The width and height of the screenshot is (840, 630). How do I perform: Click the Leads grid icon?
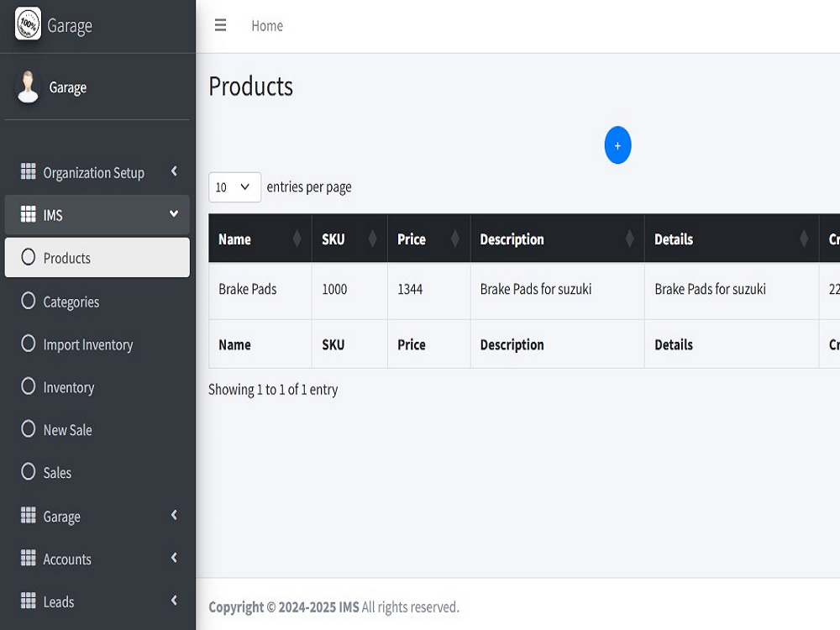(x=28, y=601)
